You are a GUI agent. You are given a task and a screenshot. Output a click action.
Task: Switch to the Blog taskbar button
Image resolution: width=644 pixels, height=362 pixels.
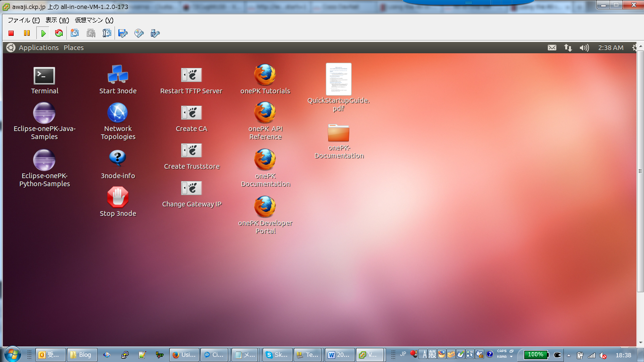[x=81, y=355]
